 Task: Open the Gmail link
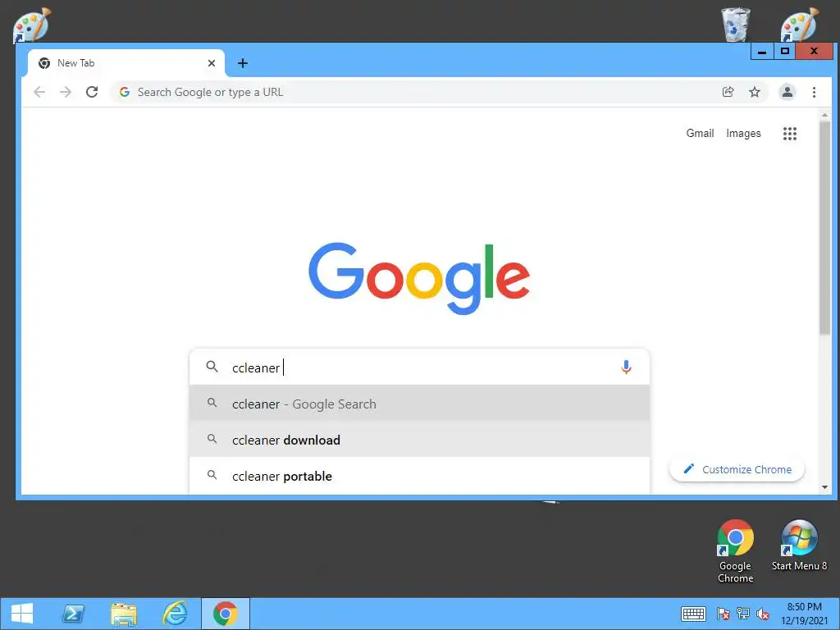[700, 134]
